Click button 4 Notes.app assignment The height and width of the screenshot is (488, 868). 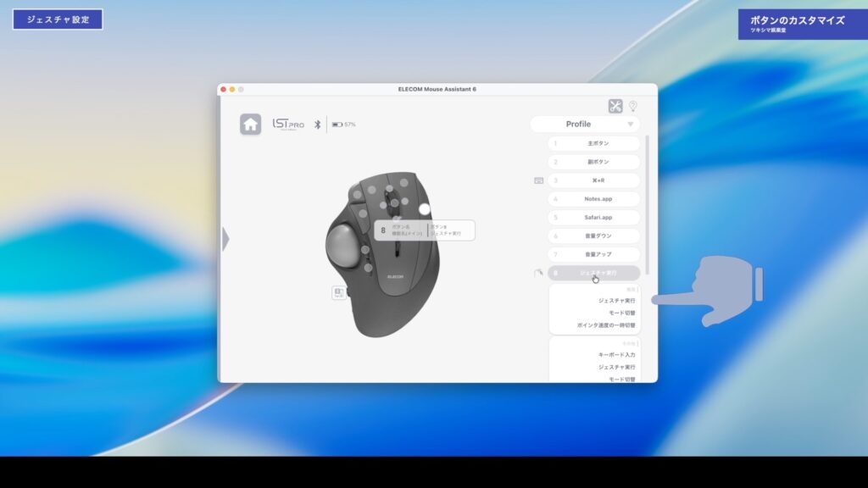593,199
